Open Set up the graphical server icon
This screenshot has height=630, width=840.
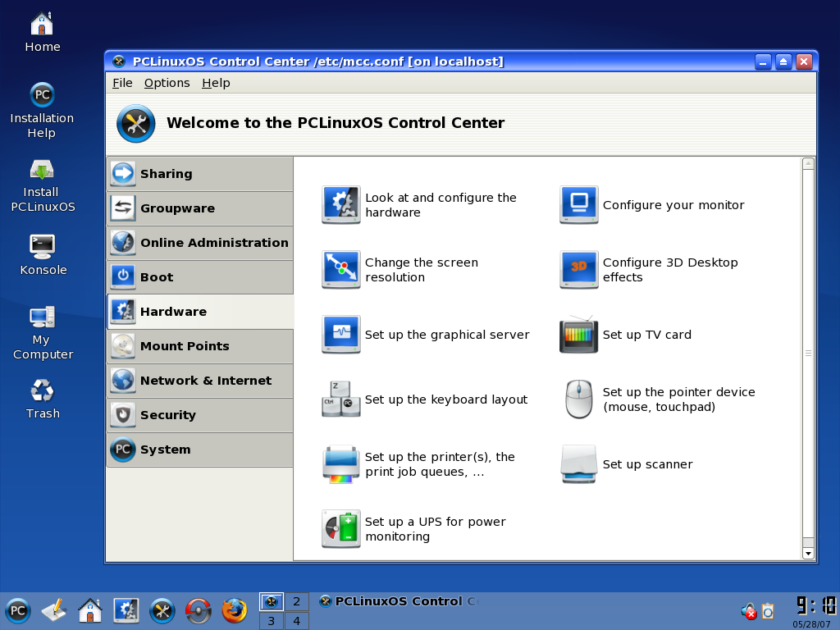pyautogui.click(x=340, y=335)
